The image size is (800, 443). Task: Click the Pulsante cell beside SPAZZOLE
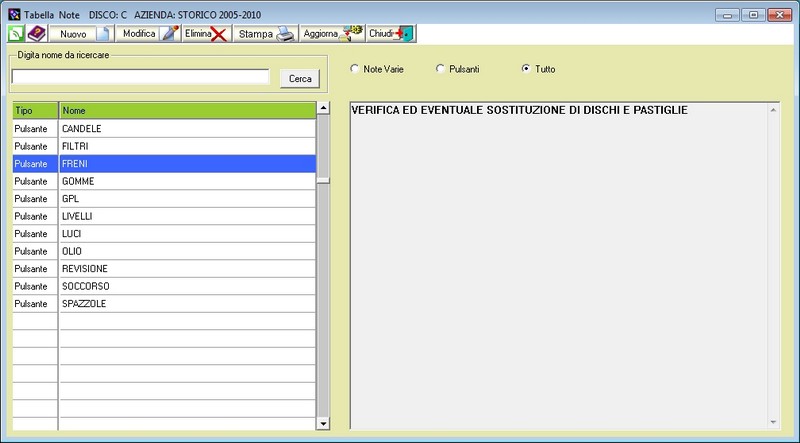click(x=35, y=304)
